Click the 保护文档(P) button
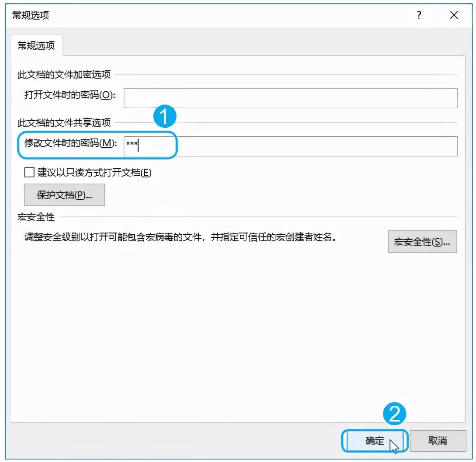This screenshot has width=476, height=462. pos(64,195)
